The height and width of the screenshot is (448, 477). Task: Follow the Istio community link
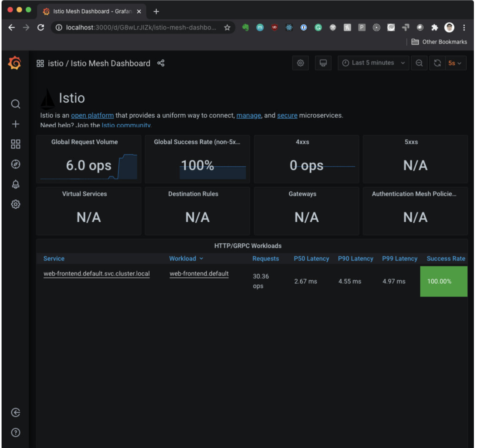coord(126,125)
